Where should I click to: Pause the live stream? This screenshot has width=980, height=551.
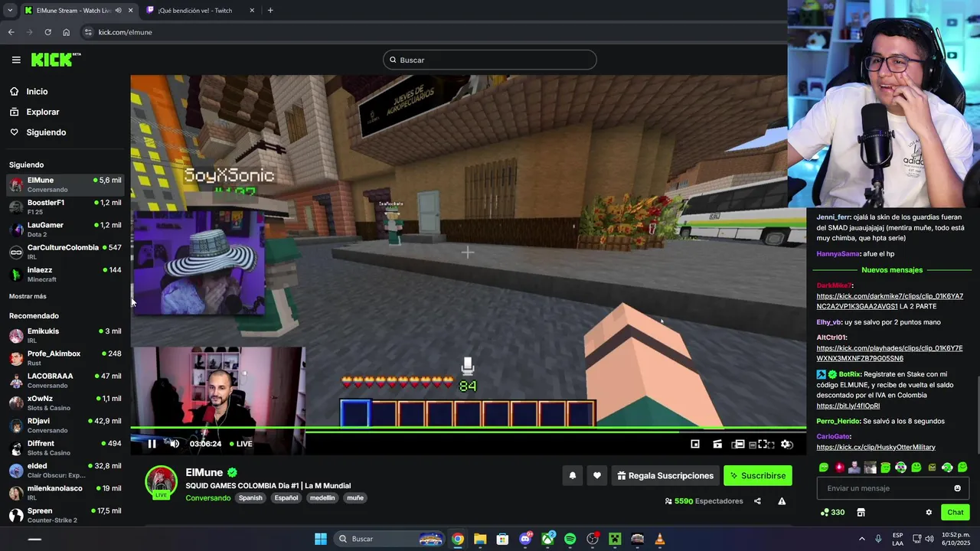pyautogui.click(x=152, y=444)
